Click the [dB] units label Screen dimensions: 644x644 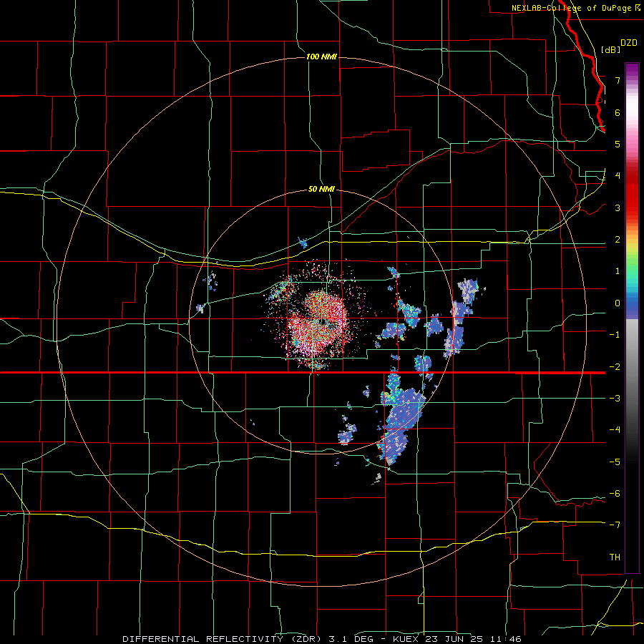(611, 49)
